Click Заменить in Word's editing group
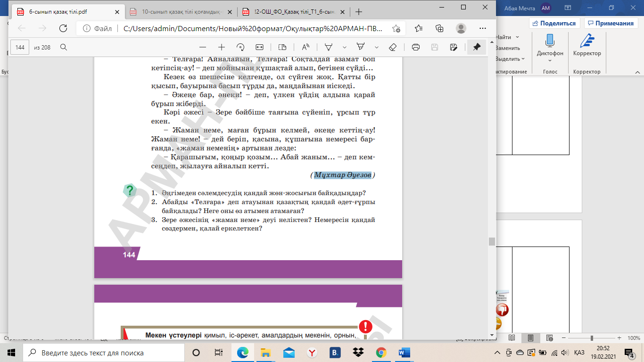The width and height of the screenshot is (644, 362). pos(507,48)
